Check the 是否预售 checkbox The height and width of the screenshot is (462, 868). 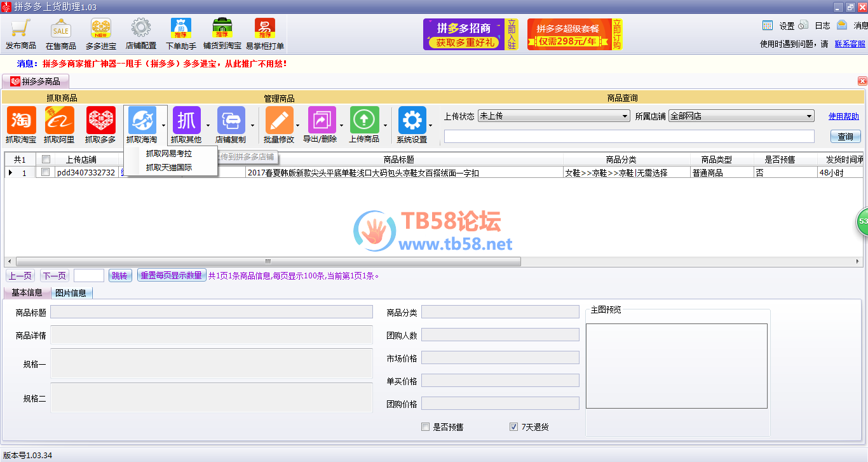pyautogui.click(x=426, y=427)
